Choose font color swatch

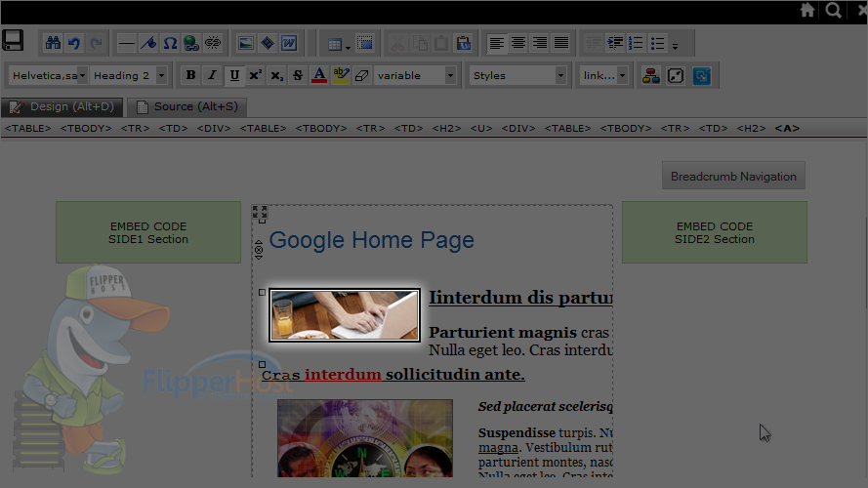[319, 75]
